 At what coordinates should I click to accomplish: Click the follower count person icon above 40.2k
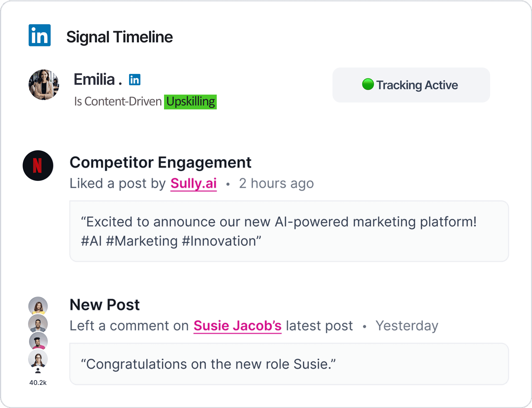pyautogui.click(x=38, y=371)
